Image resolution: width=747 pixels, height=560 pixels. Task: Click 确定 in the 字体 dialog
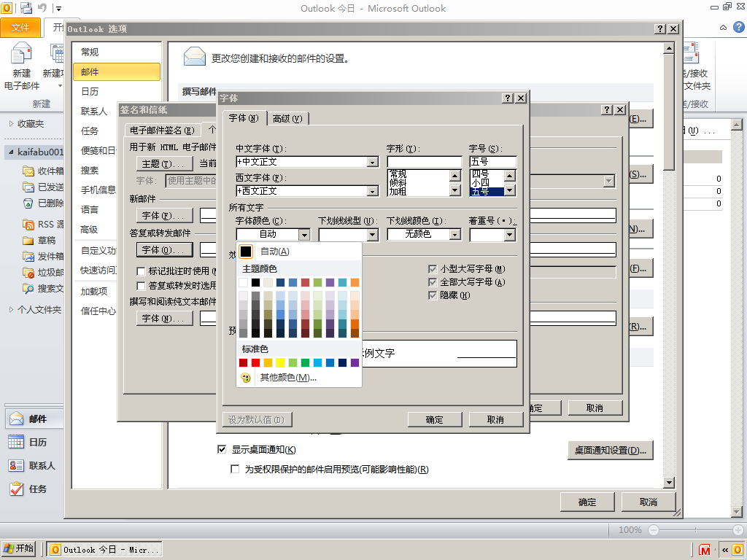click(x=435, y=419)
